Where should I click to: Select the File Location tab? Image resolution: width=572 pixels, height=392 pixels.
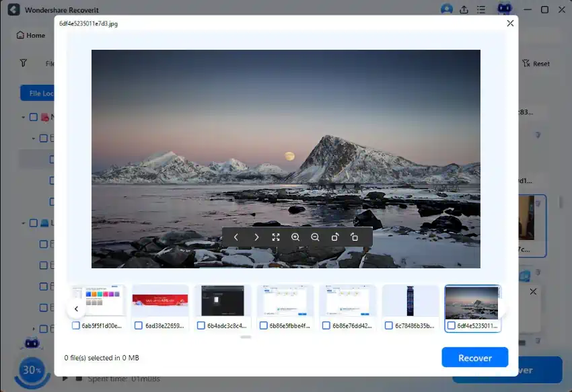[x=37, y=93]
